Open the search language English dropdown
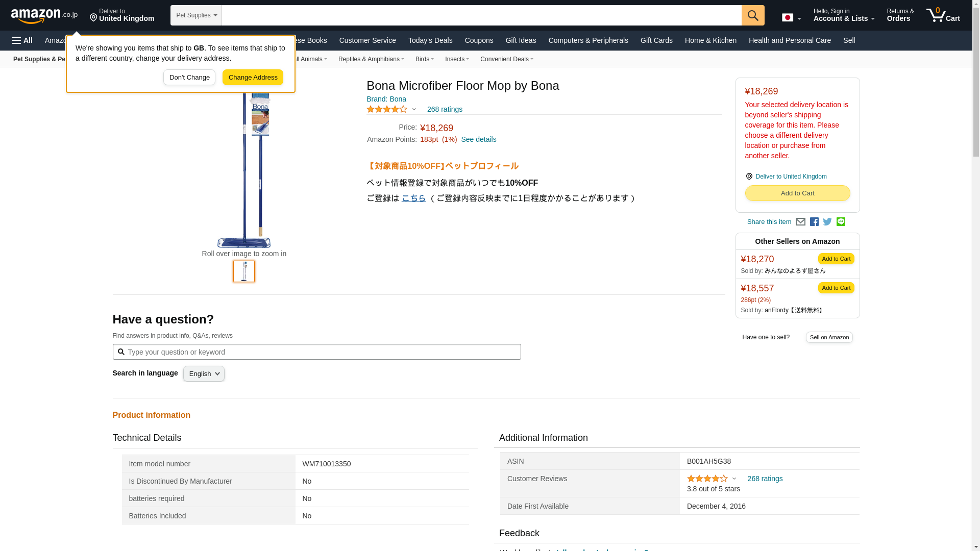 [204, 374]
